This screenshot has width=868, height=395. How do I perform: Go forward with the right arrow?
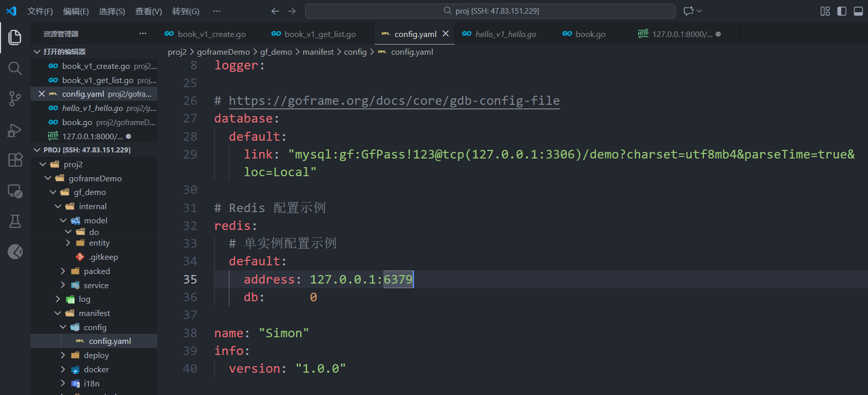292,11
